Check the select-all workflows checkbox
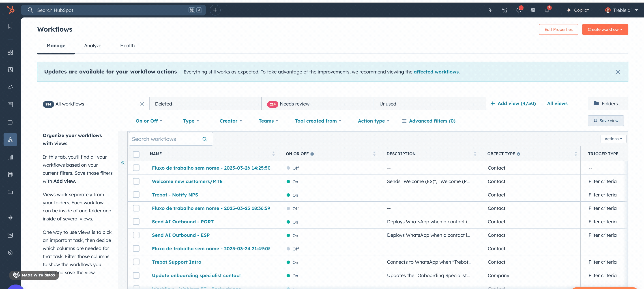This screenshot has height=289, width=644. pos(136,154)
